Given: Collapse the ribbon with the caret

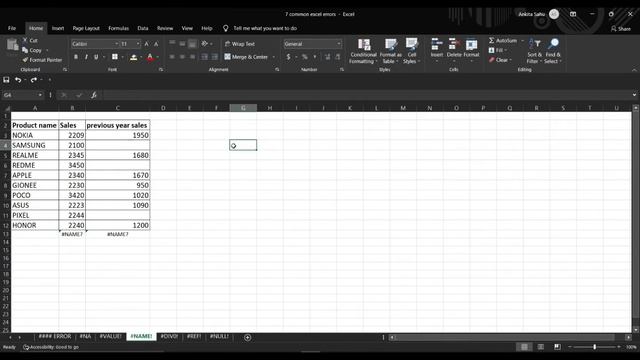Looking at the screenshot, I should [634, 70].
